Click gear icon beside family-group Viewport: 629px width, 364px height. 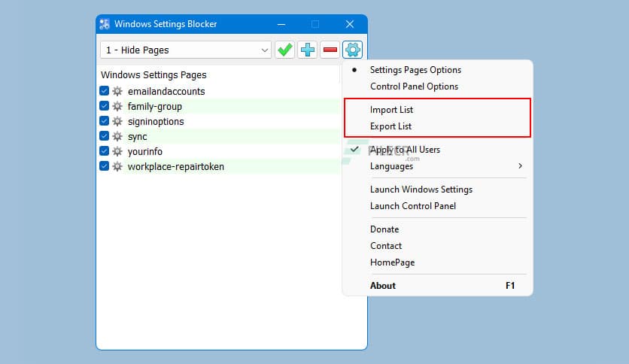tap(117, 106)
